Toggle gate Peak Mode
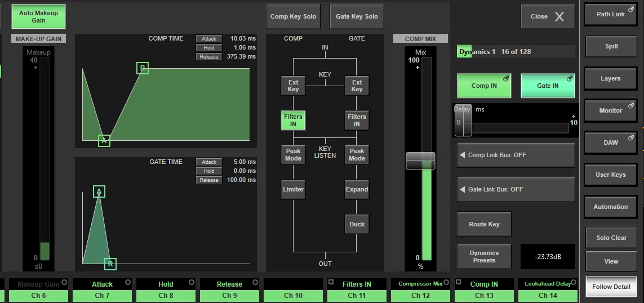Viewport: 644px width, 303px height. tap(357, 155)
